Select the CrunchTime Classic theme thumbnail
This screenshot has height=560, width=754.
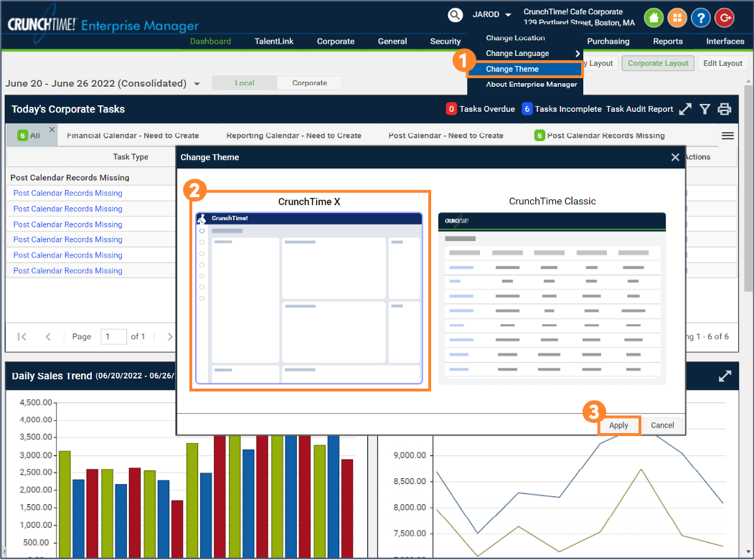[552, 298]
